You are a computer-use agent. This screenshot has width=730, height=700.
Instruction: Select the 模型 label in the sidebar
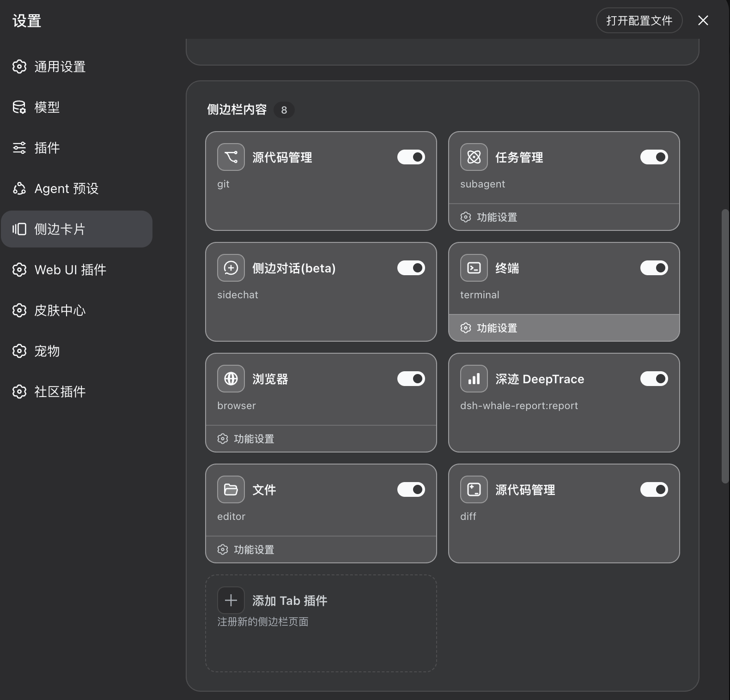click(x=47, y=107)
